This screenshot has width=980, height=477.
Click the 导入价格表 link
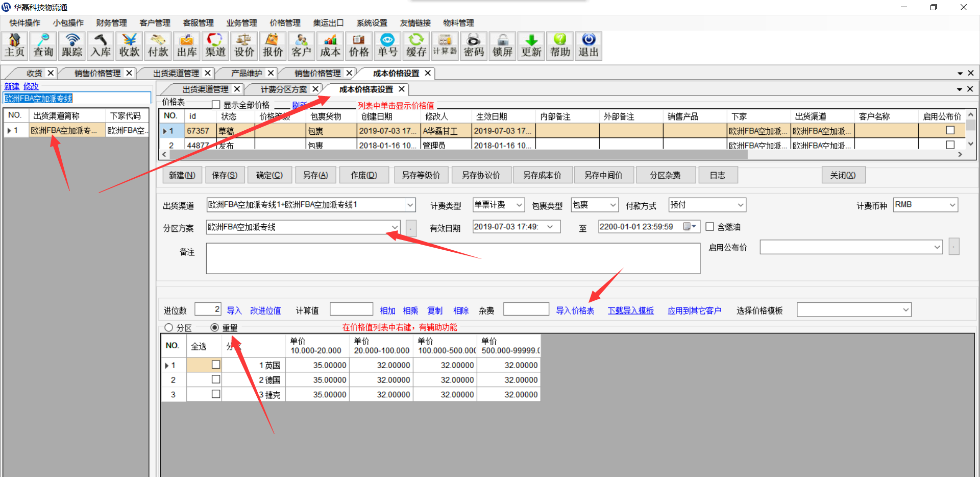click(x=575, y=311)
